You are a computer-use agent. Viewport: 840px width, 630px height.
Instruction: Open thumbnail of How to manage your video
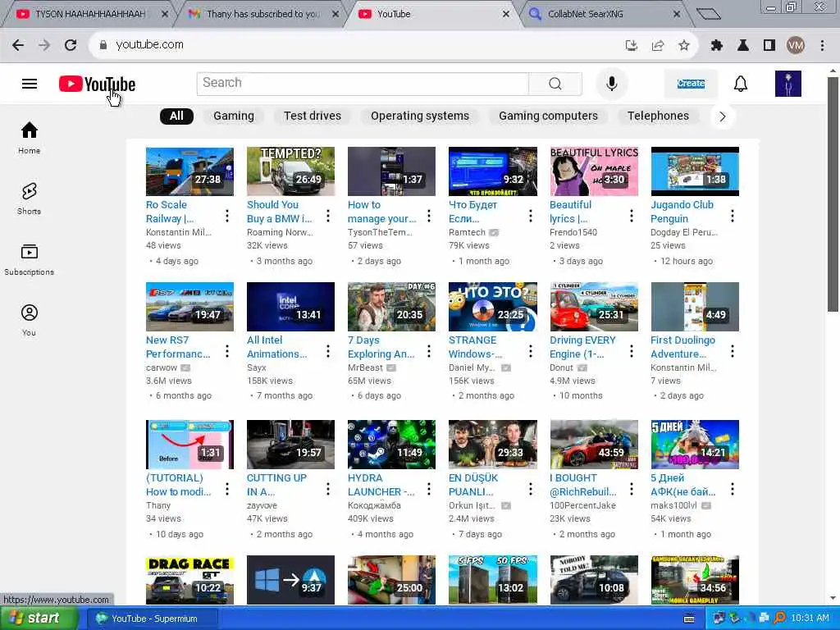[x=391, y=171]
